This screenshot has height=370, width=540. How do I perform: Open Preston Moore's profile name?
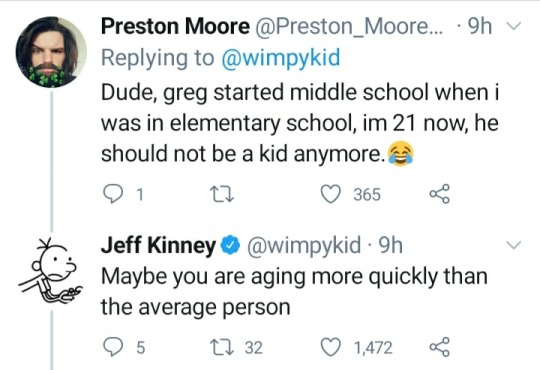tap(175, 26)
